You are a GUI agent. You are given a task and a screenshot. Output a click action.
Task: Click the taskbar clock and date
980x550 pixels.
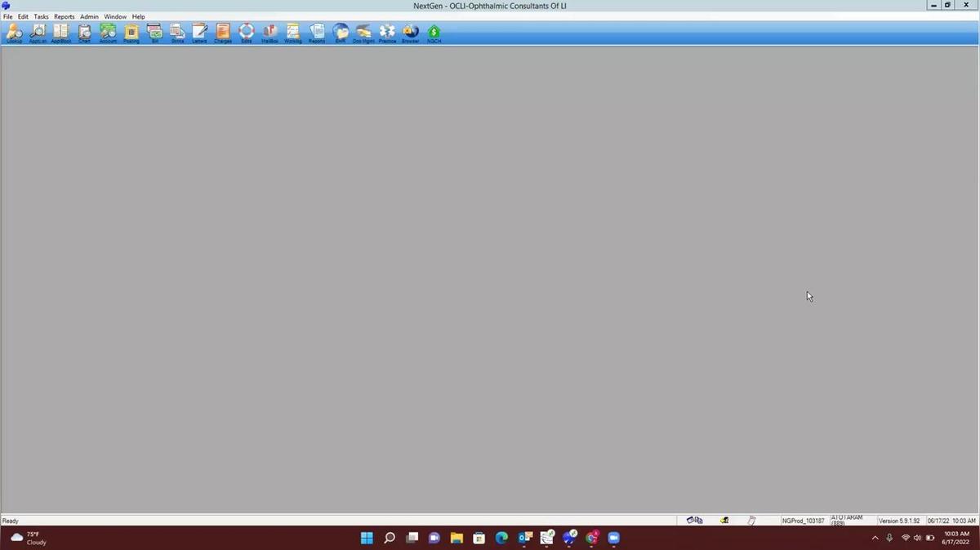pyautogui.click(x=954, y=538)
